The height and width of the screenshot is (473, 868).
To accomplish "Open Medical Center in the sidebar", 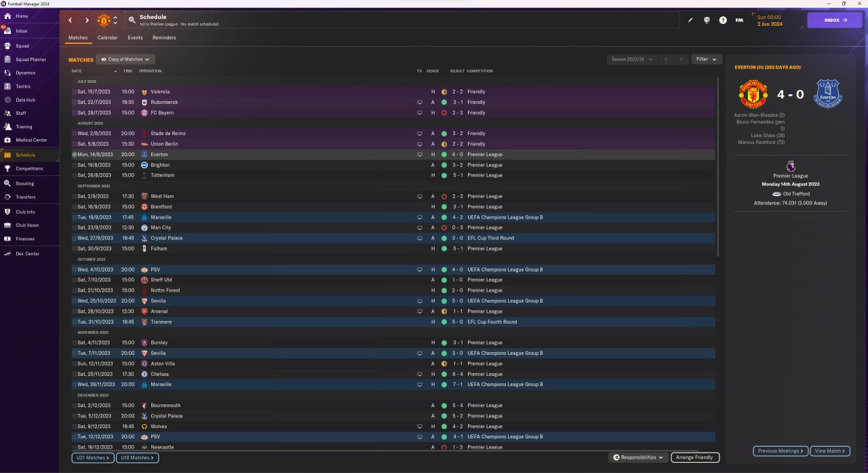I will coord(30,140).
